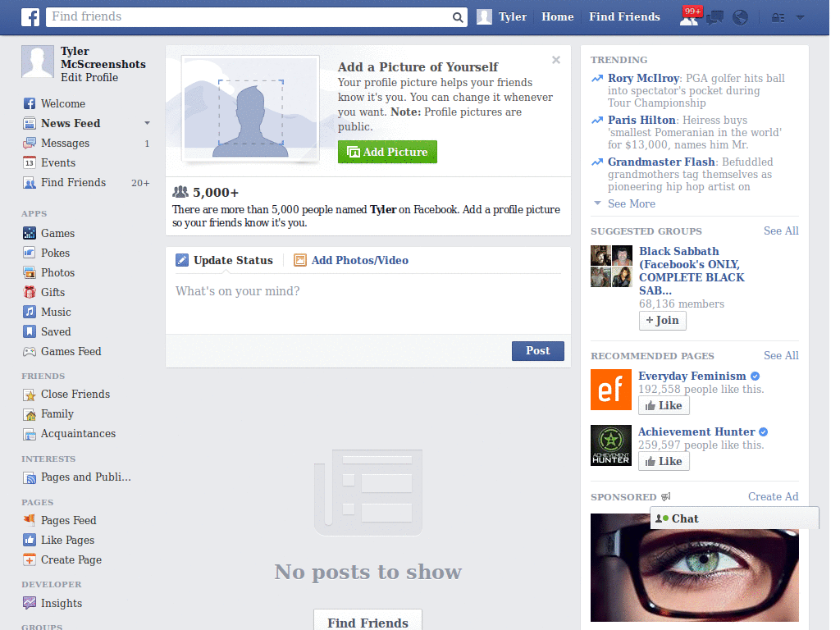
Task: Go to Home in top bar
Action: [557, 17]
